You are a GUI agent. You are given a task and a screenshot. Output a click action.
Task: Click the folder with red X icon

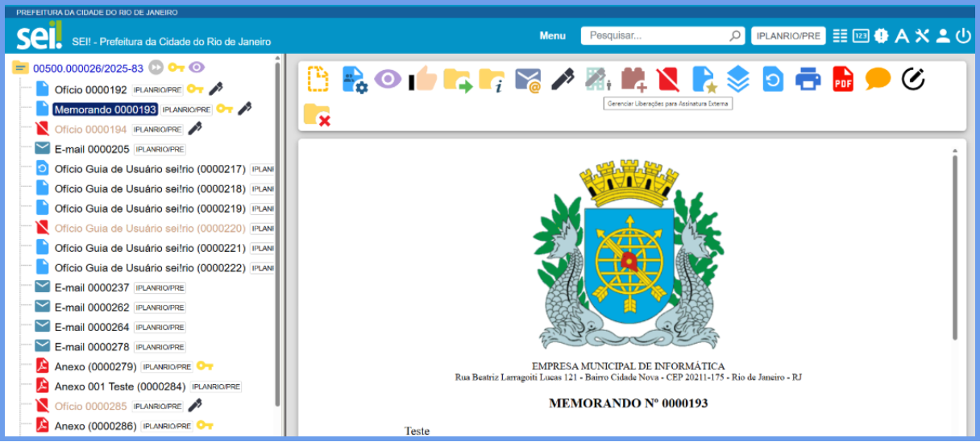click(317, 115)
